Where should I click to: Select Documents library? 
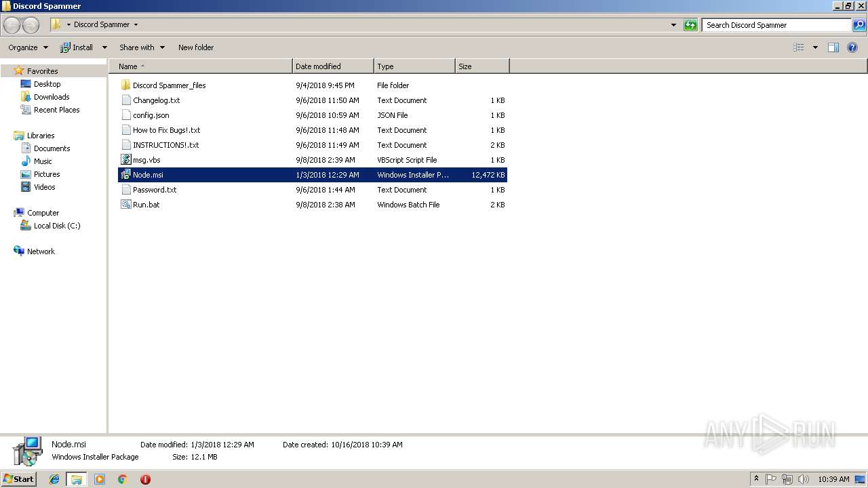coord(52,148)
